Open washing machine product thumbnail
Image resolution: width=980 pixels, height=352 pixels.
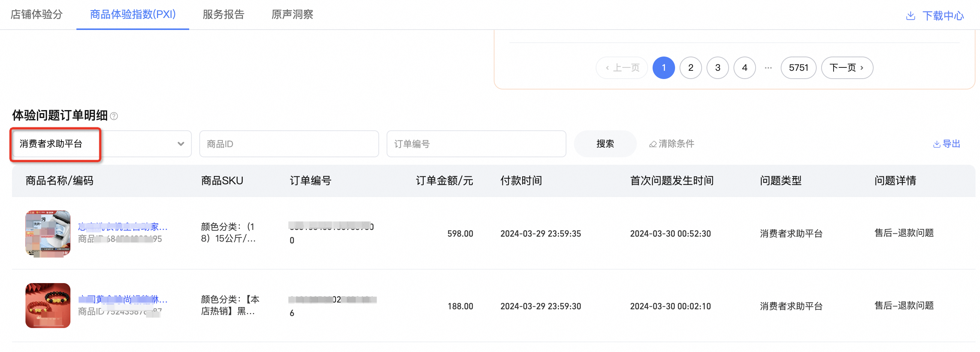[x=48, y=233]
